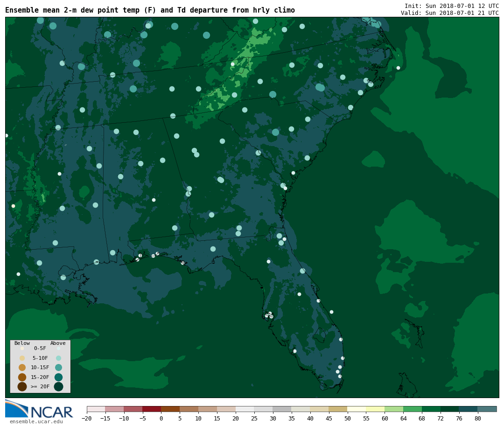
Task: Select the colorbar swatch between 10 and 15
Action: (208, 409)
